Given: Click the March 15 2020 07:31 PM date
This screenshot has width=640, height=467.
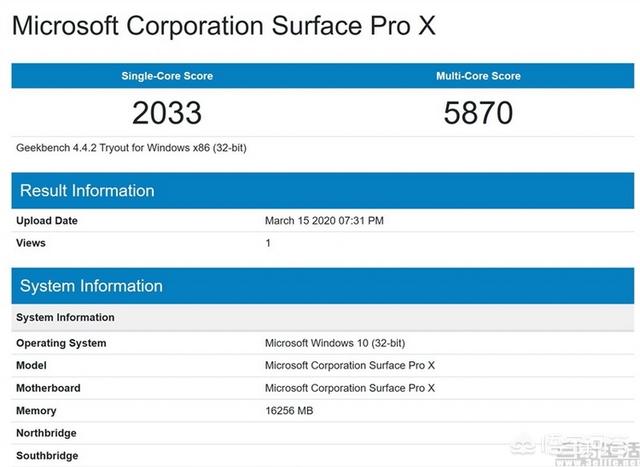Looking at the screenshot, I should point(324,221).
